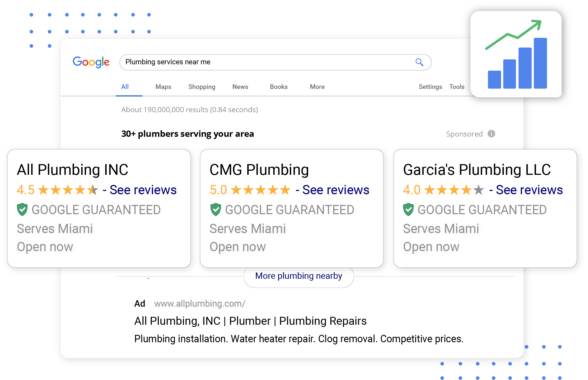Click the More plumbing nearby button
This screenshot has width=588, height=380.
pyautogui.click(x=298, y=276)
